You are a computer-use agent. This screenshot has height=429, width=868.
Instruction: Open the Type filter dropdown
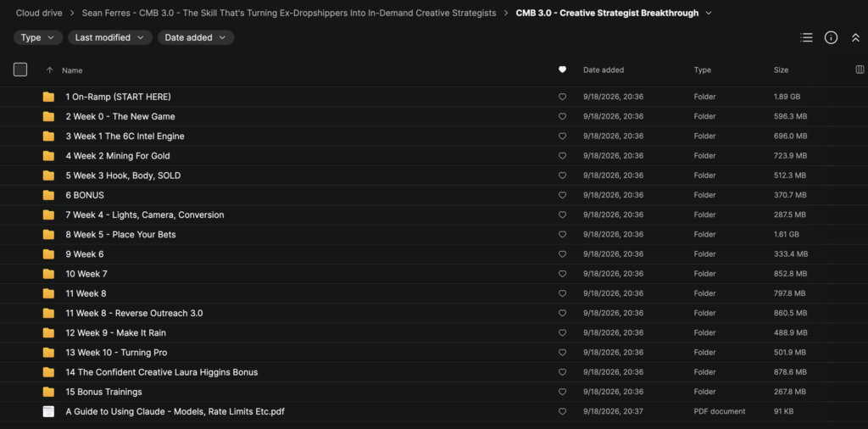pos(37,37)
